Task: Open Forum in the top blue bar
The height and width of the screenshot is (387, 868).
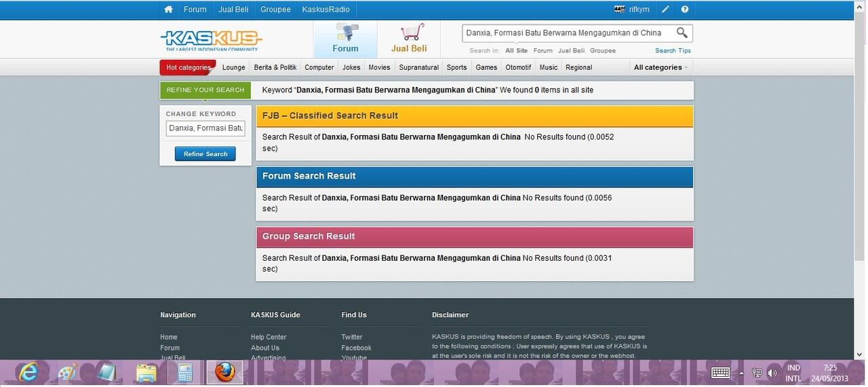Action: coord(195,10)
